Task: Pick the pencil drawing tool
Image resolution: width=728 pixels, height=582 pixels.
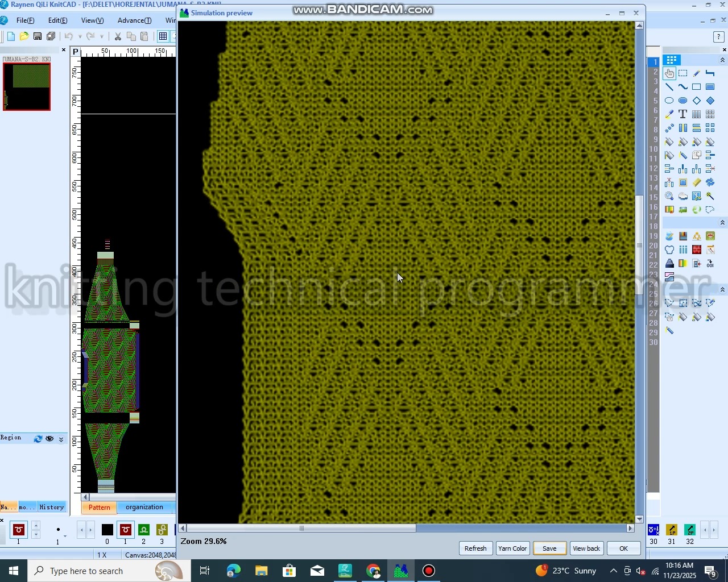Action: [697, 73]
